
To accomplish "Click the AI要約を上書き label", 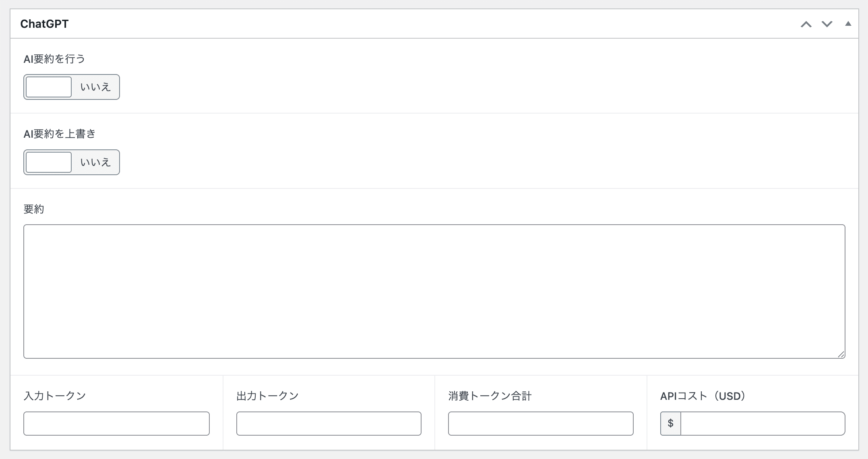I will pos(60,134).
